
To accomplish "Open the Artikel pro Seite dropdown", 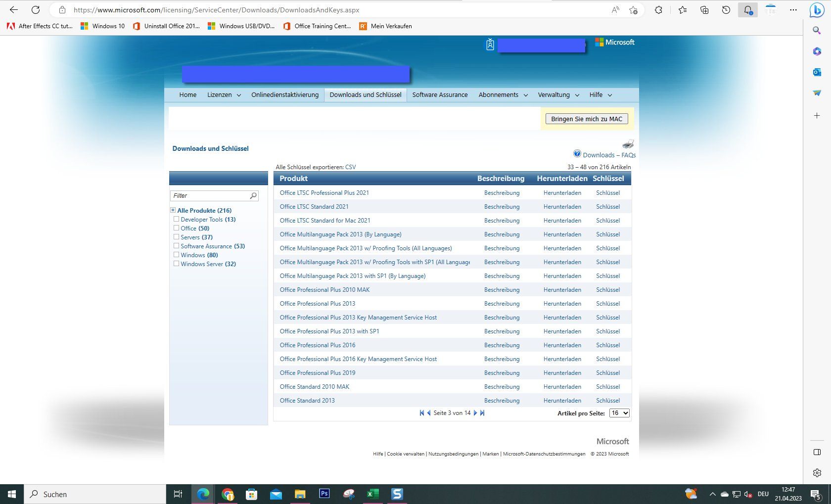I will [x=619, y=413].
